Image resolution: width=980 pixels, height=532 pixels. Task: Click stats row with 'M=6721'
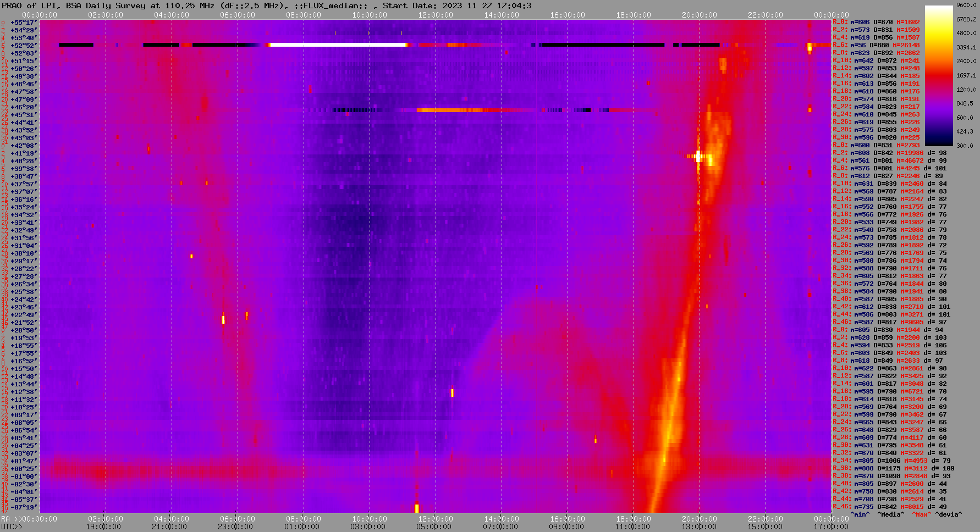tap(890, 391)
